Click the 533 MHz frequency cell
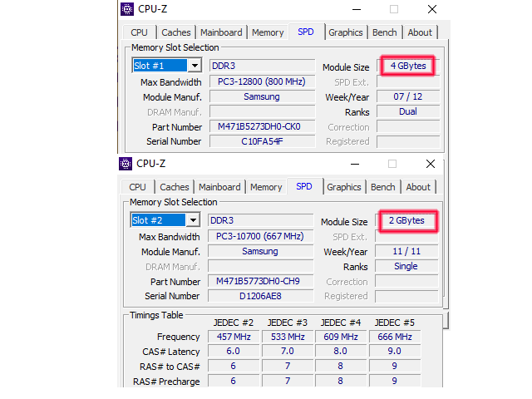 click(288, 337)
